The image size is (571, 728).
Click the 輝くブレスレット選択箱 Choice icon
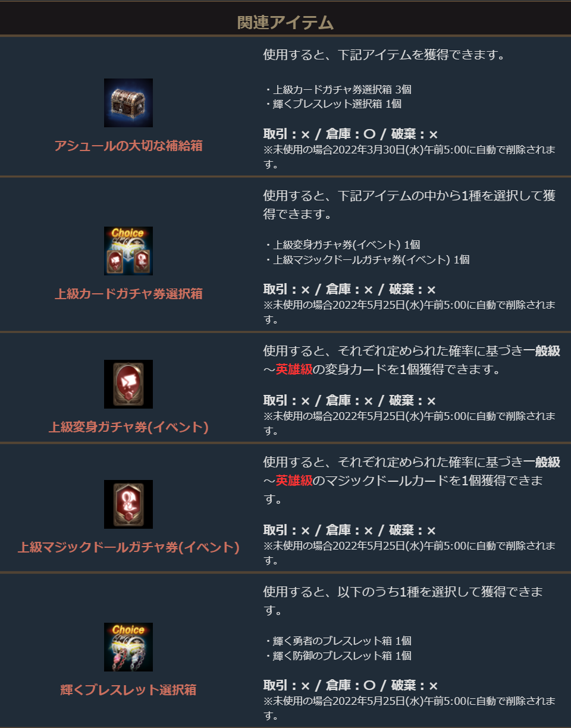tap(128, 647)
